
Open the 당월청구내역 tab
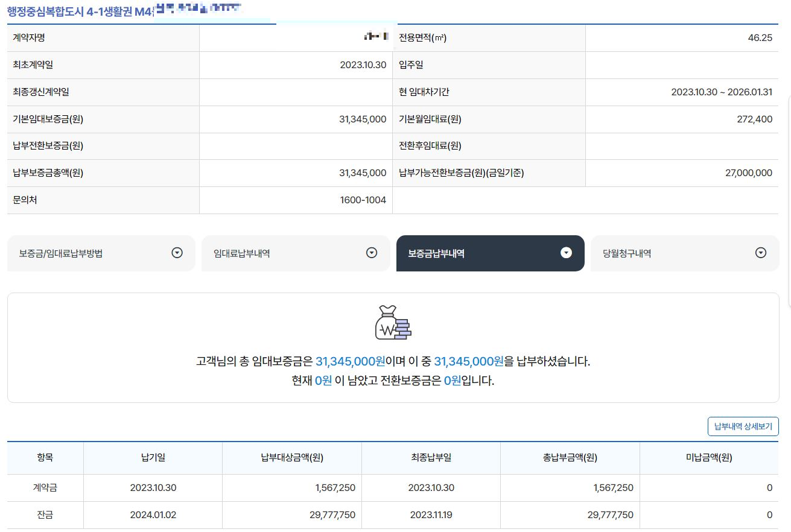(685, 253)
